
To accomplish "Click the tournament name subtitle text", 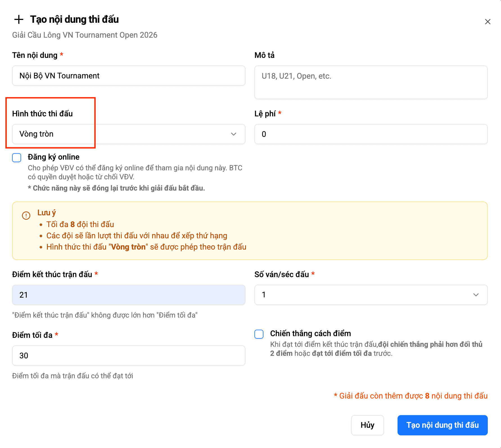I will click(85, 35).
